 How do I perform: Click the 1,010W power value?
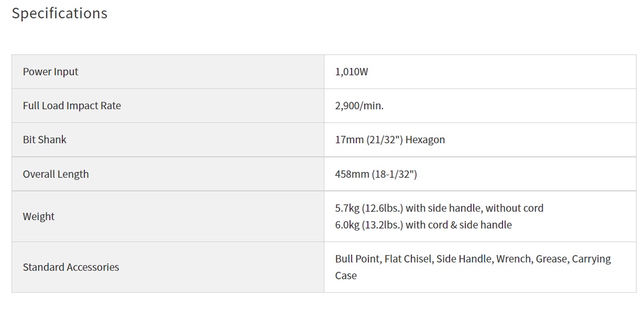click(x=352, y=72)
